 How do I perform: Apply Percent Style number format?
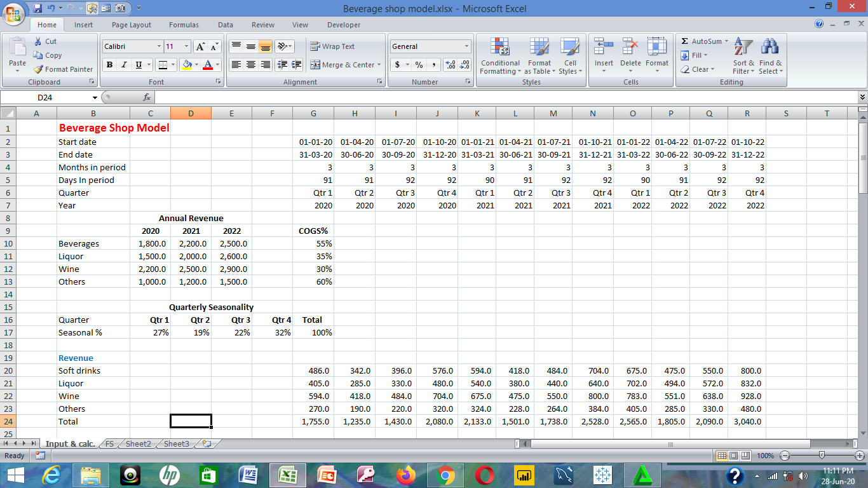point(418,65)
